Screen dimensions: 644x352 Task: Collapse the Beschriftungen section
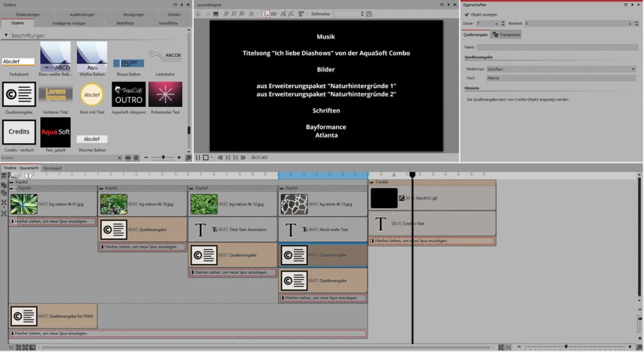6,35
